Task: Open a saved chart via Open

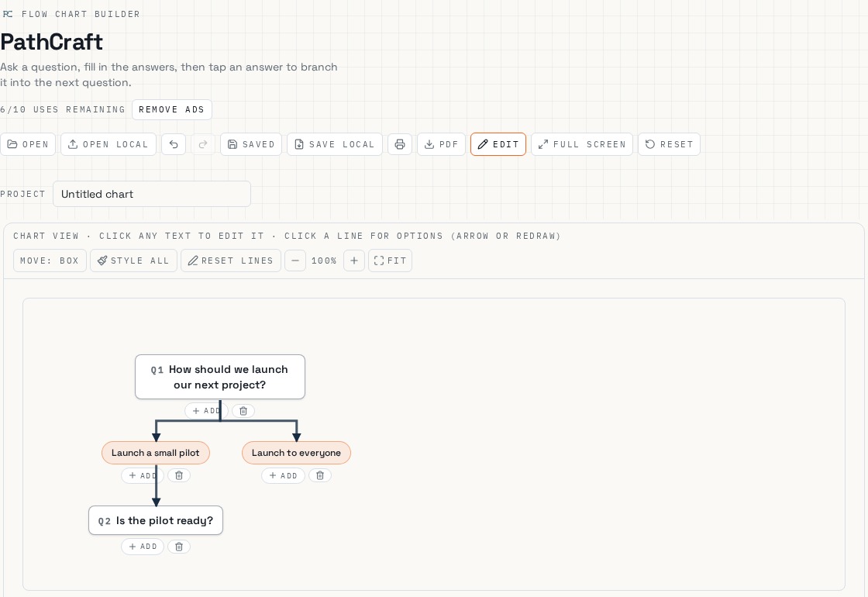Action: coord(28,144)
